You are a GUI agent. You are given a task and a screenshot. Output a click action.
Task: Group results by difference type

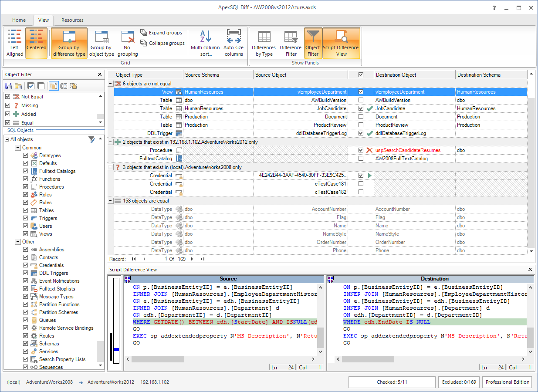pyautogui.click(x=69, y=43)
